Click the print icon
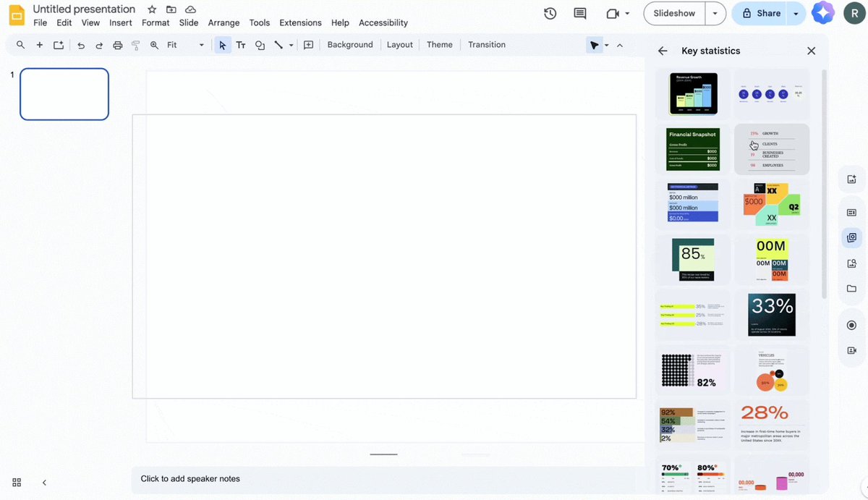This screenshot has width=868, height=500. point(117,45)
